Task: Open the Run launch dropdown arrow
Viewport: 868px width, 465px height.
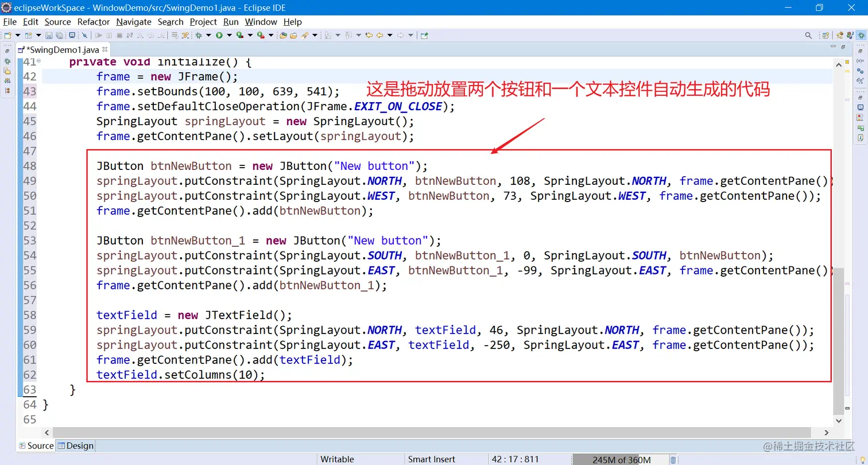Action: pyautogui.click(x=229, y=35)
